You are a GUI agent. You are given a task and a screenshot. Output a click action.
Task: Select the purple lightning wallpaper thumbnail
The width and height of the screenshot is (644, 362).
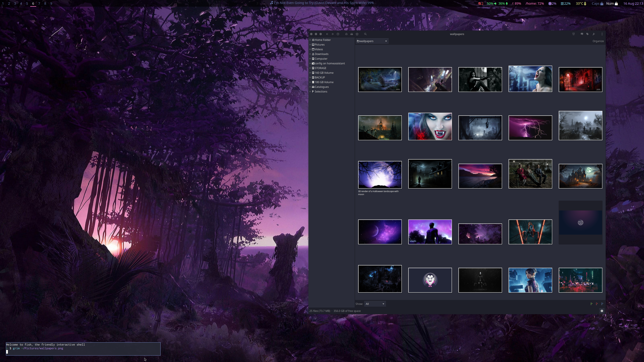pyautogui.click(x=530, y=128)
